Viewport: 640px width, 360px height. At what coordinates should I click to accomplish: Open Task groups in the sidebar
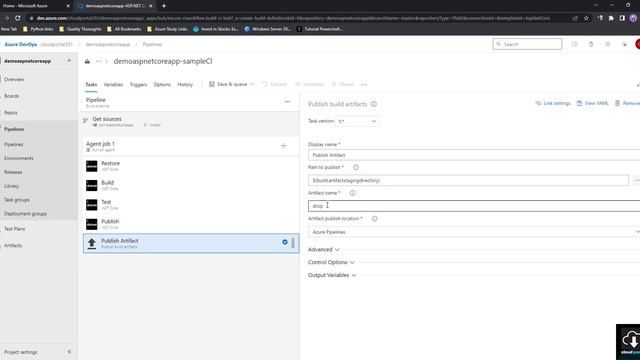pyautogui.click(x=17, y=200)
